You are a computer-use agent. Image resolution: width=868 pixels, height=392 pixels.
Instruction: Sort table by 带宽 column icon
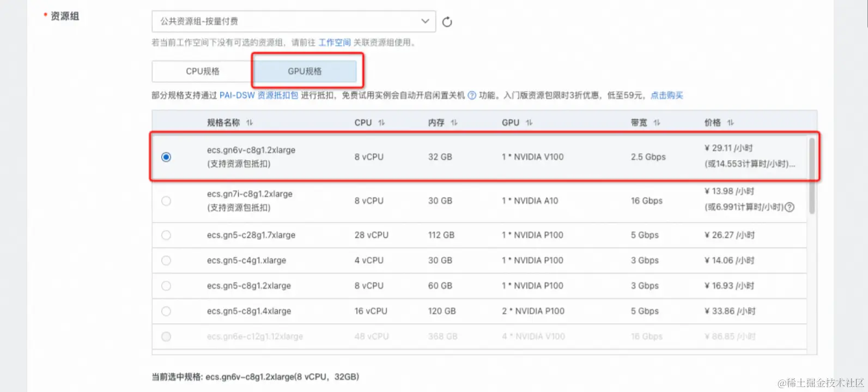point(657,123)
